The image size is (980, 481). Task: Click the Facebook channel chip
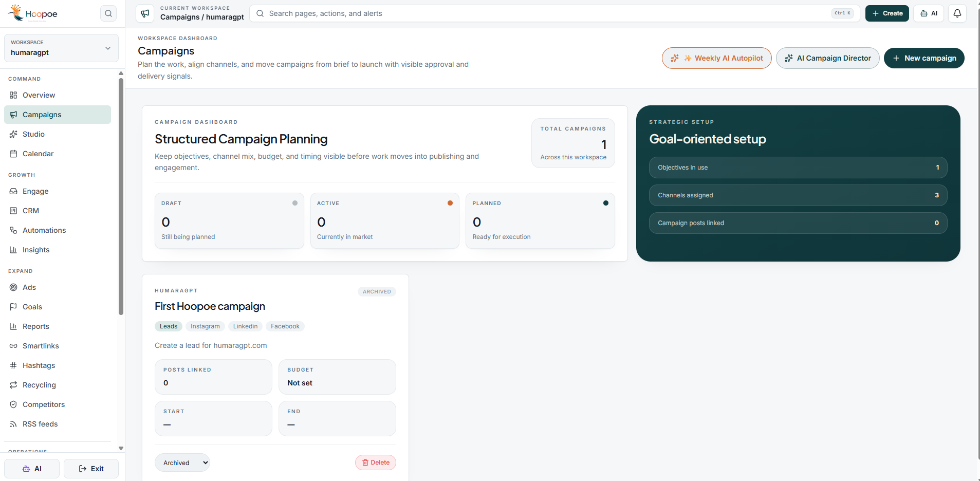(285, 326)
